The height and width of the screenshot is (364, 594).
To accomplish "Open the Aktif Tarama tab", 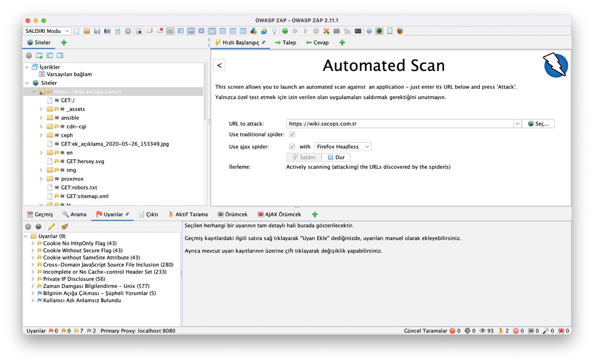I will point(187,214).
